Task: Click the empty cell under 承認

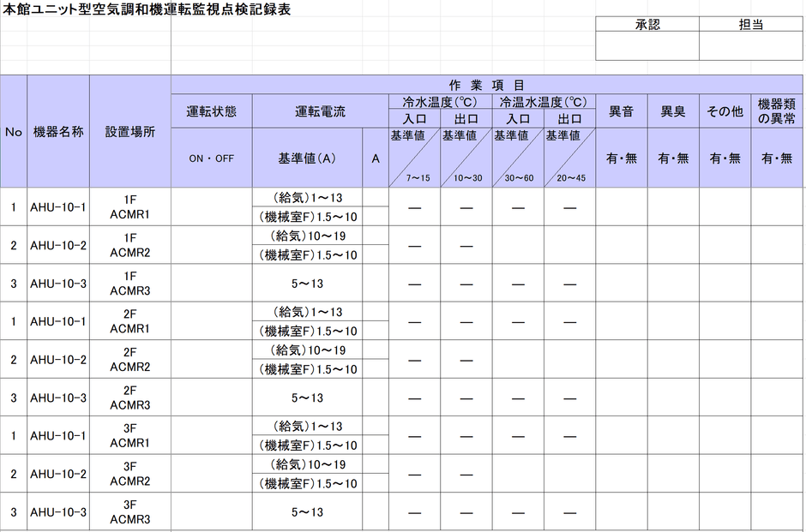Action: click(647, 45)
